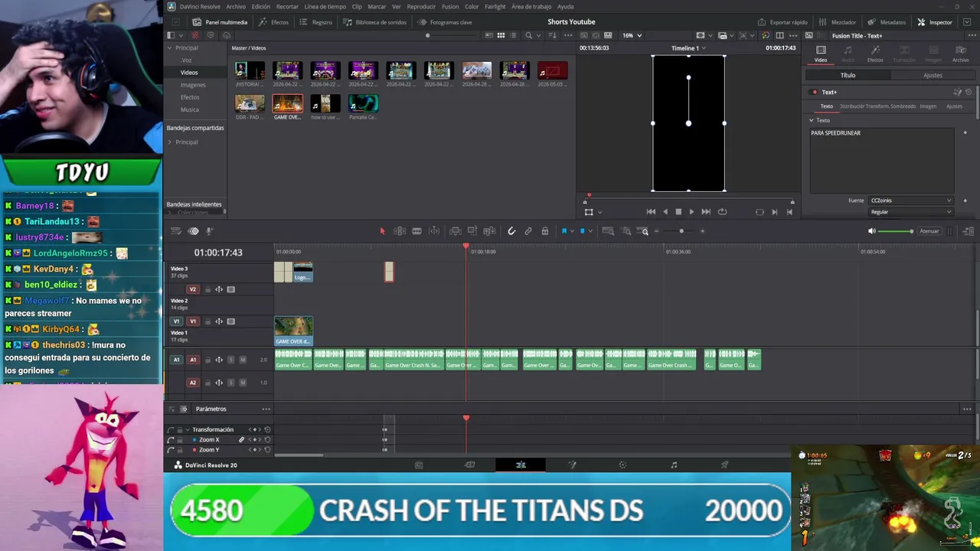Toggle timeline Snapping magnet
Screen dimensions: 980x551
pos(511,231)
